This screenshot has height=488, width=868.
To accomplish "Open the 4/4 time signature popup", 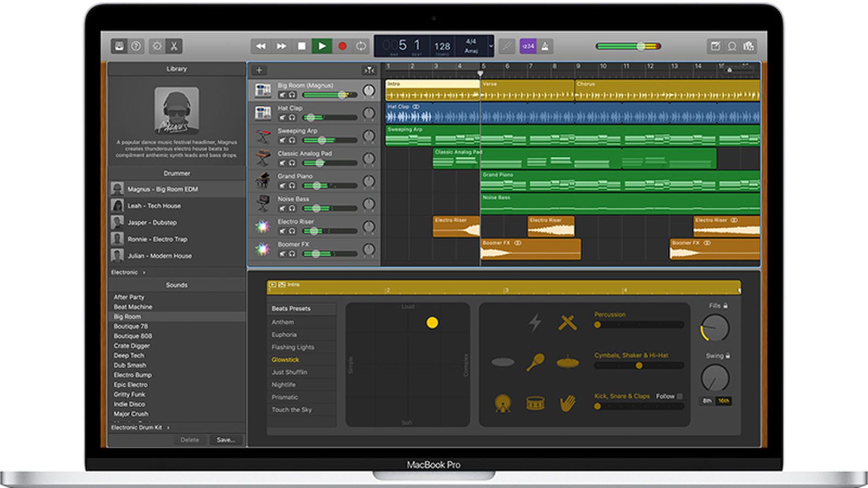I will (x=471, y=41).
